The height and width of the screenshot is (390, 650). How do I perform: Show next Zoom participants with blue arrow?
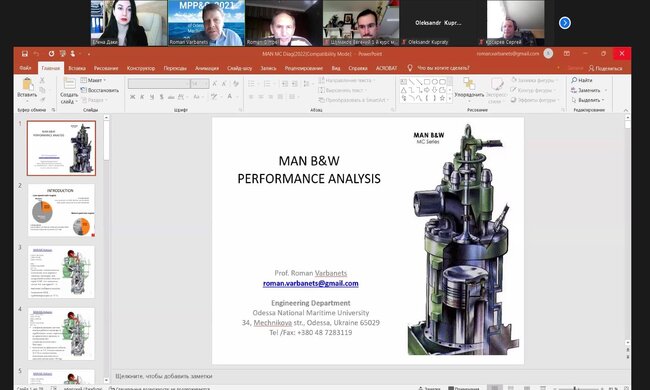(565, 23)
